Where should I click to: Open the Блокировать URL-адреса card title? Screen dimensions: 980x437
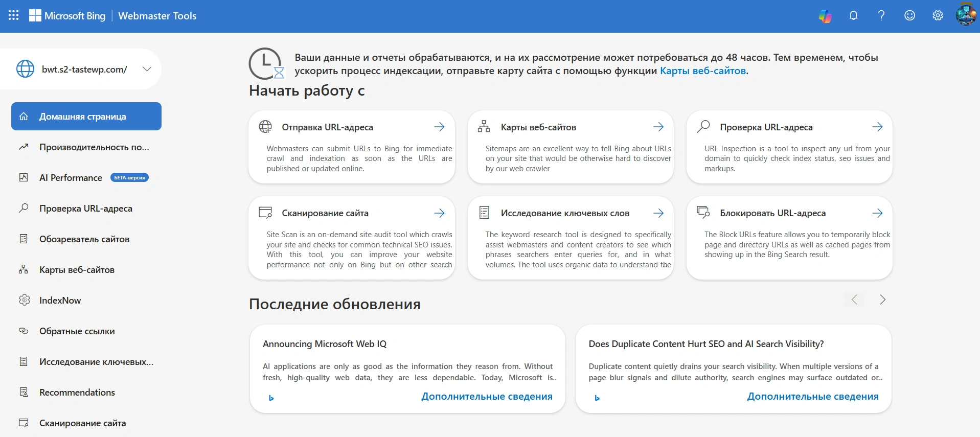pos(772,213)
